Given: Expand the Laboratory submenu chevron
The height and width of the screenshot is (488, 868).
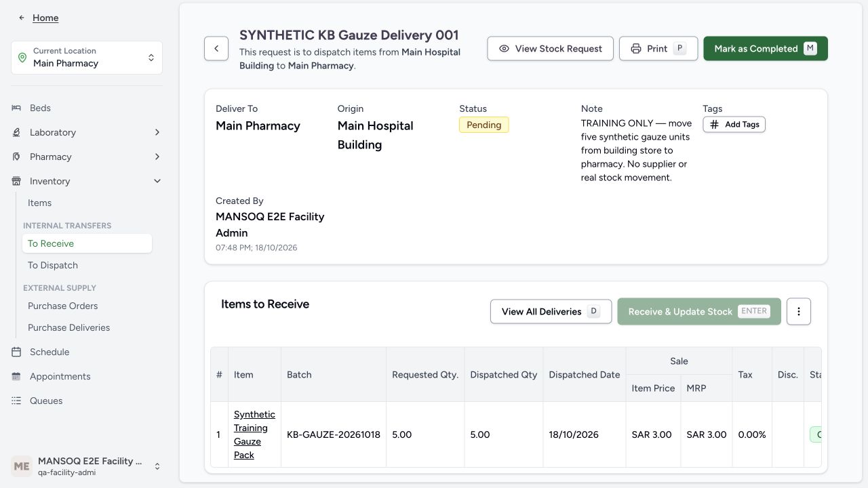Looking at the screenshot, I should click(x=157, y=132).
